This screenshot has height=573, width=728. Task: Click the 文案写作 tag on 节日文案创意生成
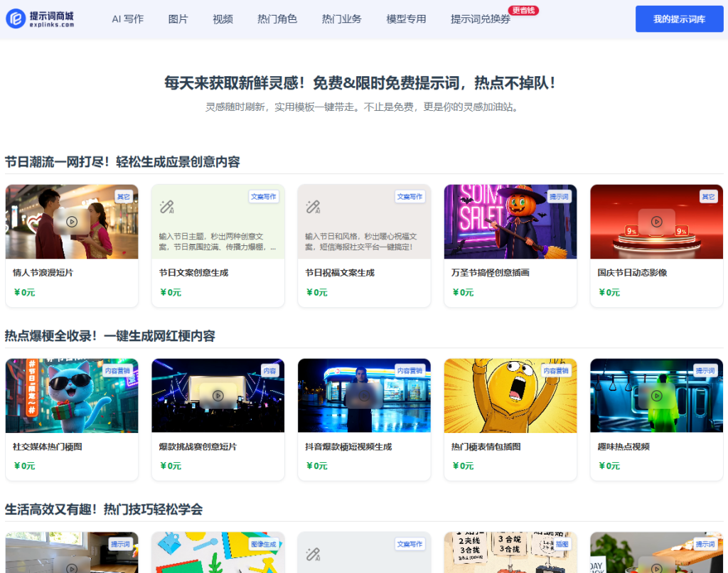click(264, 196)
